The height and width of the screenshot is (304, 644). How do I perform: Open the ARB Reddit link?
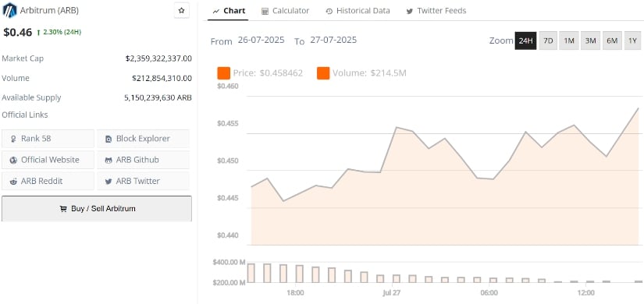[48, 182]
